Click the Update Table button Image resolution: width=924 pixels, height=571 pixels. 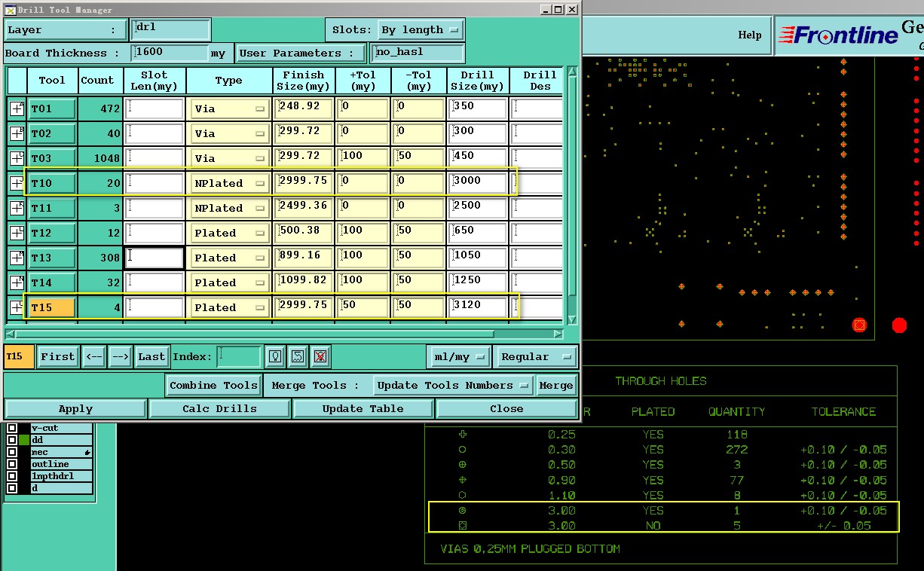pos(363,408)
